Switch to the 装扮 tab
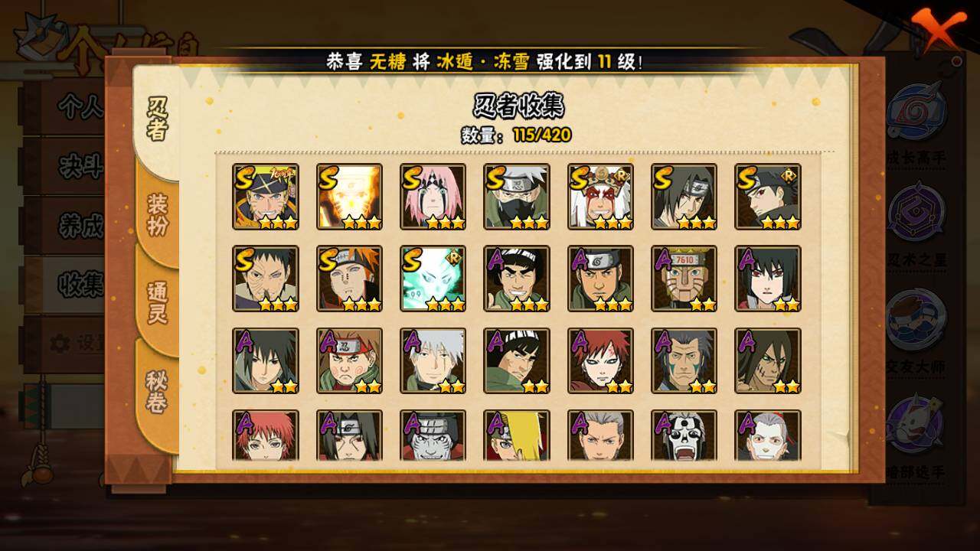The width and height of the screenshot is (980, 551). (157, 215)
